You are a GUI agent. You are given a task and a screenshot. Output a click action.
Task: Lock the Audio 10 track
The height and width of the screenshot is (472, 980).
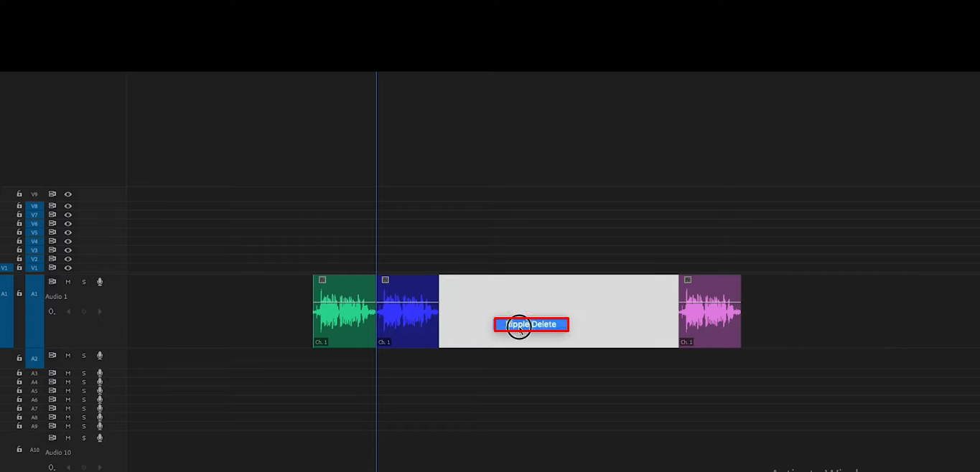(19, 448)
